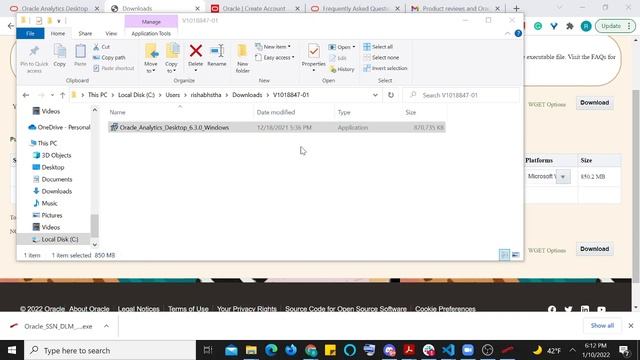Click the Paste icon in ribbon
The height and width of the screenshot is (360, 640).
click(x=80, y=56)
